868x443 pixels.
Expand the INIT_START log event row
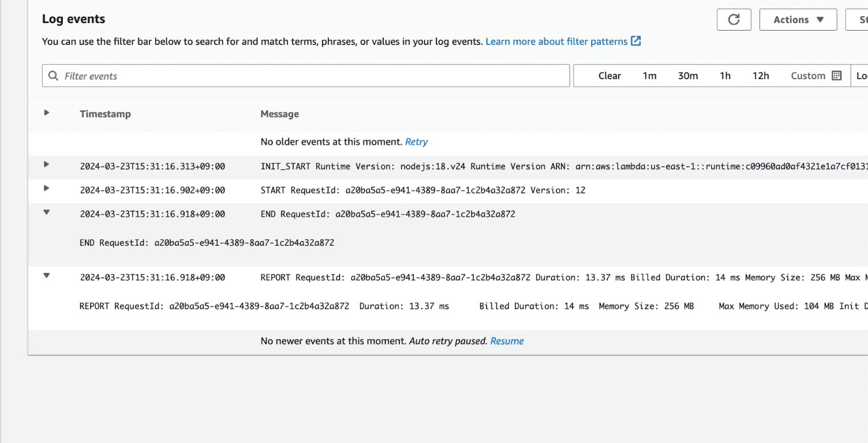(x=47, y=164)
